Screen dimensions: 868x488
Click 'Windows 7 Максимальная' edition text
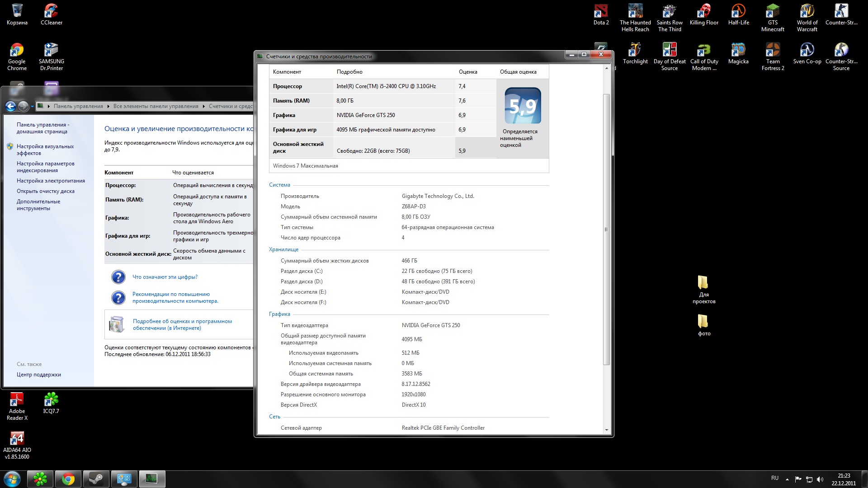(x=306, y=166)
